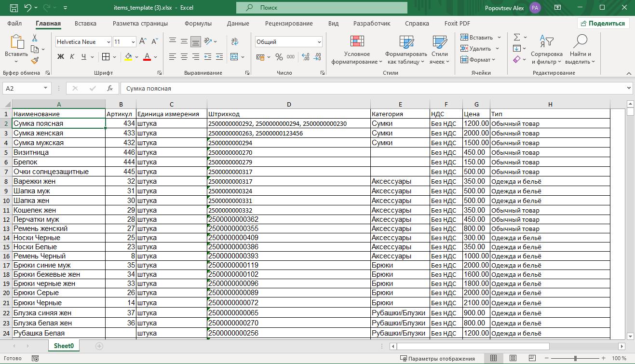
Task: Open the Формулы ribbon tab
Action: click(x=198, y=23)
